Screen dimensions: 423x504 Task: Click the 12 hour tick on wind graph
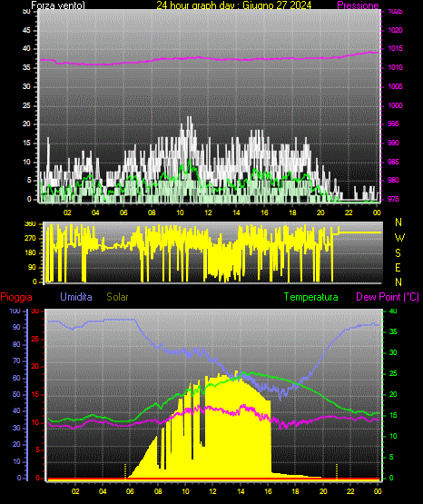click(208, 212)
